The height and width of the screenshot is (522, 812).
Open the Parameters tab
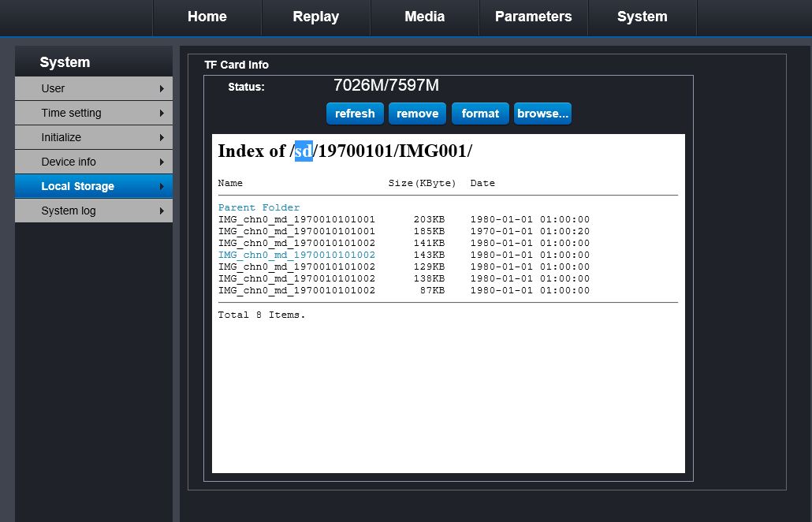click(533, 17)
